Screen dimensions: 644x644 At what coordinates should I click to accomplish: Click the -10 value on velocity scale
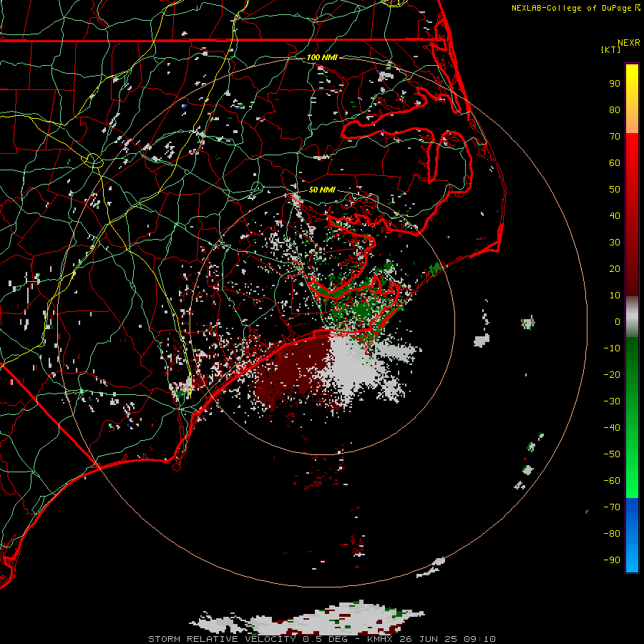(x=612, y=348)
